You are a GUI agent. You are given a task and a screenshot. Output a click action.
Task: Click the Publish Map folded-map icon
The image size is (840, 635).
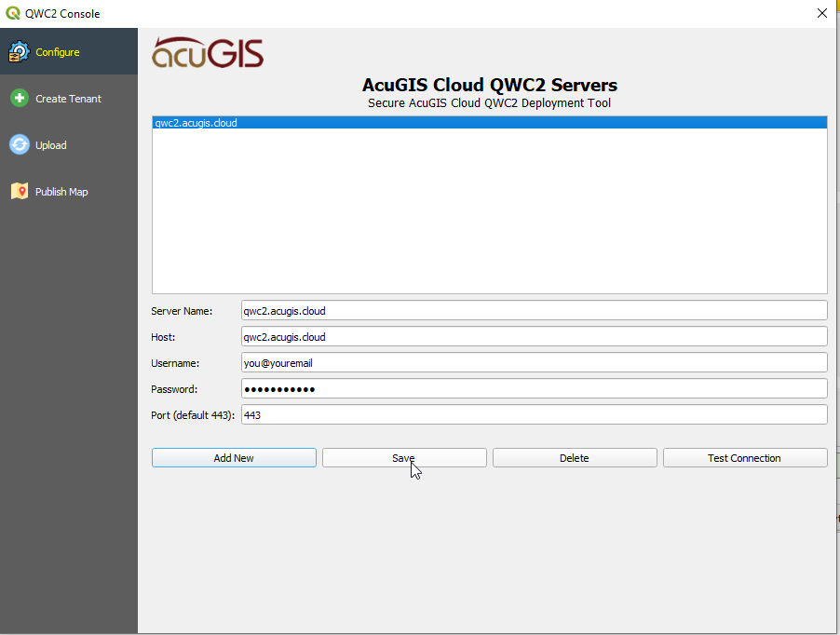(19, 192)
